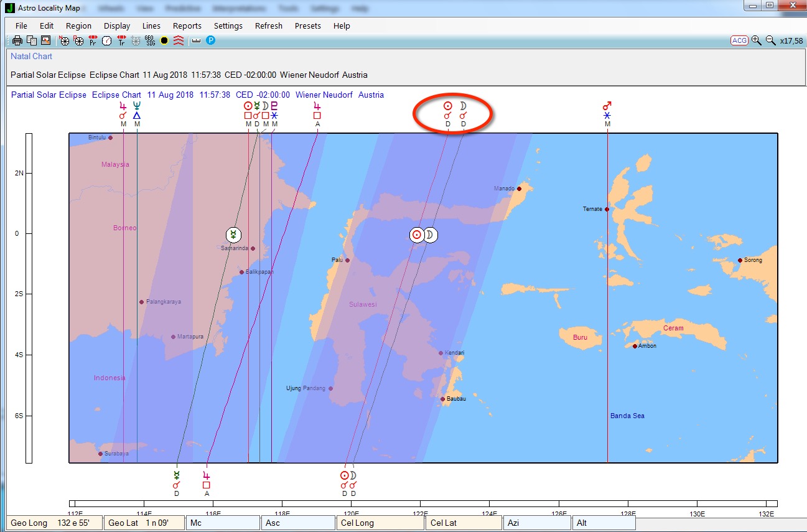Click the Mercury symbol marker on map
The height and width of the screenshot is (532, 807).
[233, 235]
